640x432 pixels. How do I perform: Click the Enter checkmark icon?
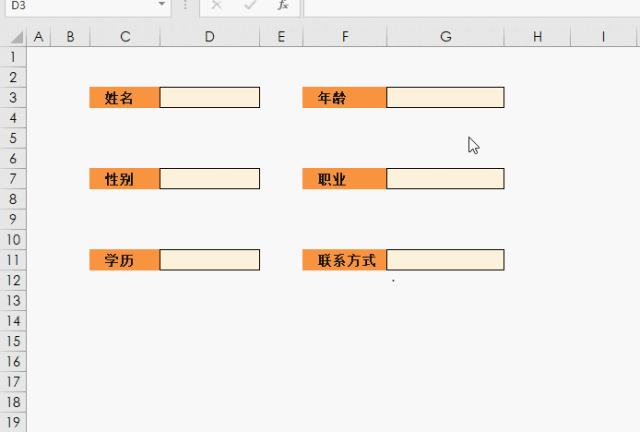click(250, 6)
